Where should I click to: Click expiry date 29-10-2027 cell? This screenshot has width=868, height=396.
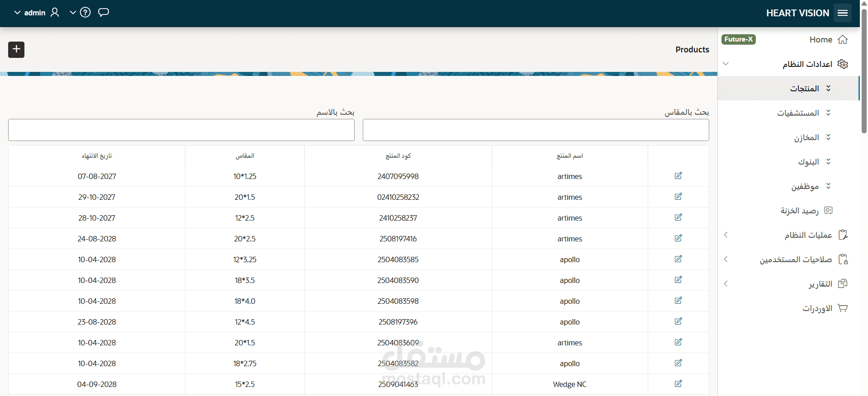97,197
